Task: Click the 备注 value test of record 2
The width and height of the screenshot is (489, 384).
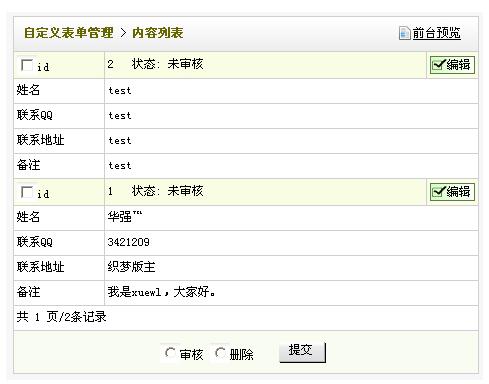Action: pyautogui.click(x=120, y=166)
